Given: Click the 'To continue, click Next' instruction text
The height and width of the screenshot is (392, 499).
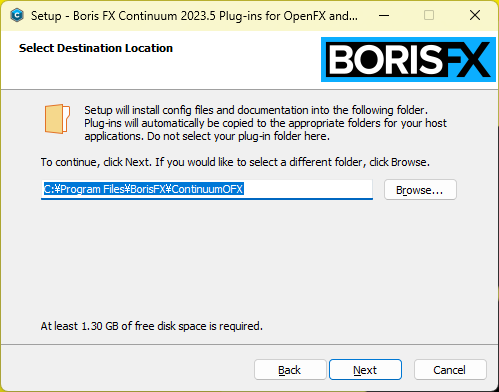Looking at the screenshot, I should click(235, 162).
